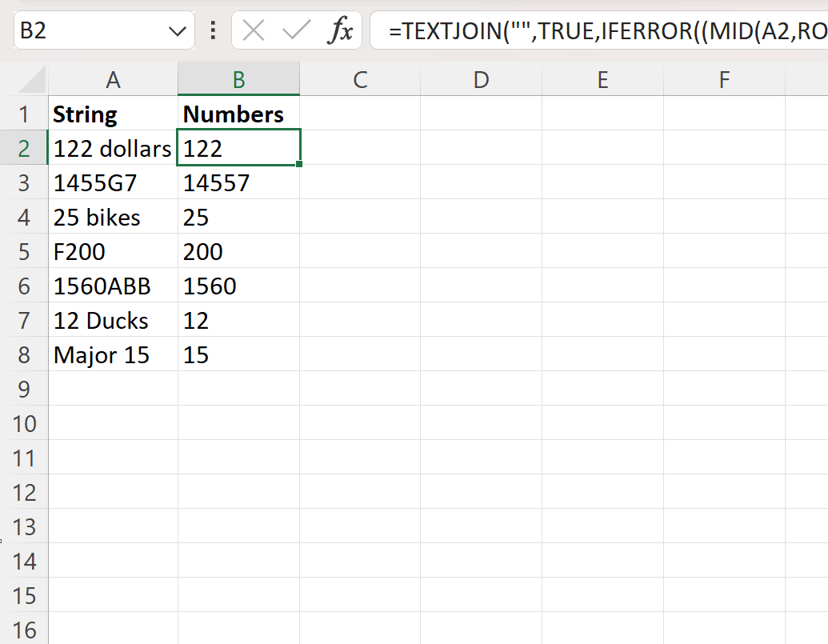Select column header B

coord(238,79)
